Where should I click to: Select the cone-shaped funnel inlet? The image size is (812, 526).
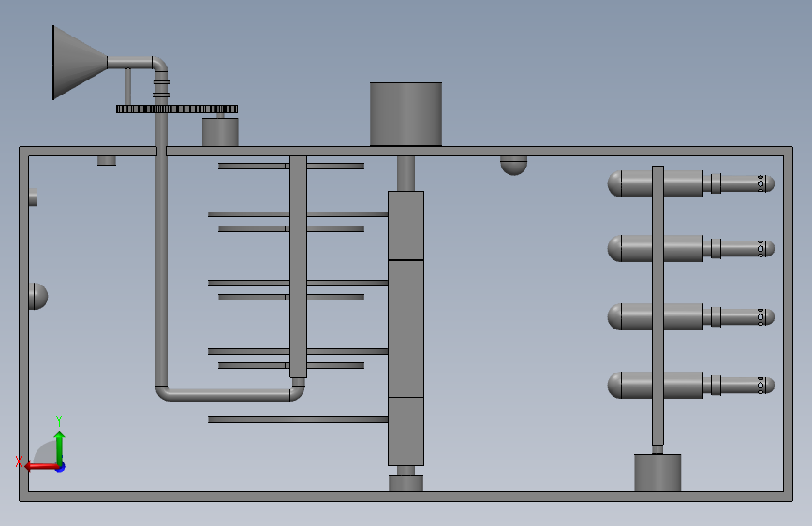pos(80,63)
